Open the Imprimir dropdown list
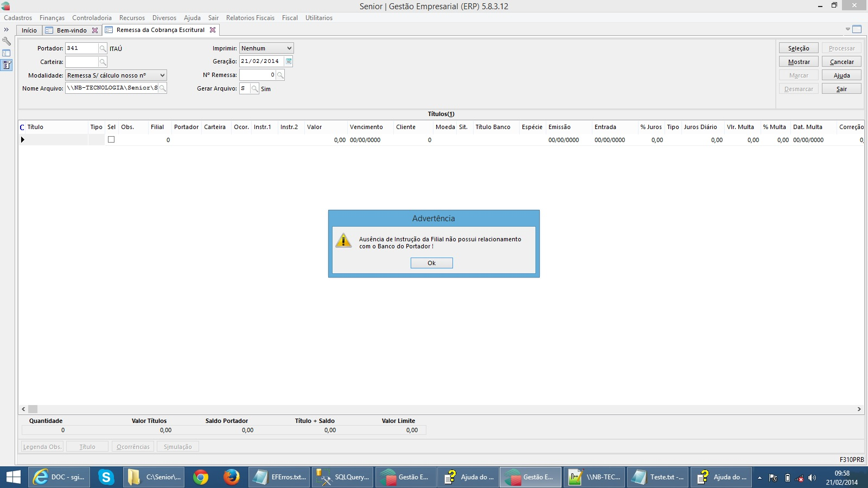Viewport: 868px width, 488px height. point(289,48)
